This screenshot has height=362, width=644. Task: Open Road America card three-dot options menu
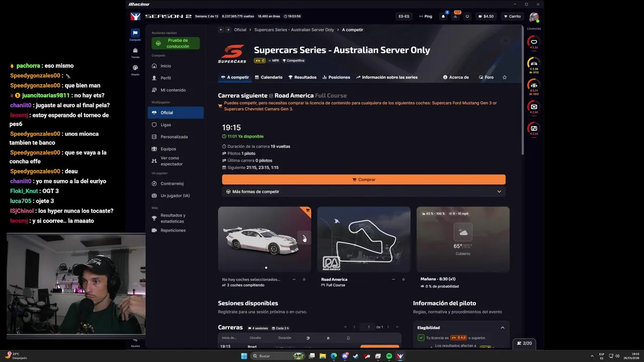tap(393, 280)
